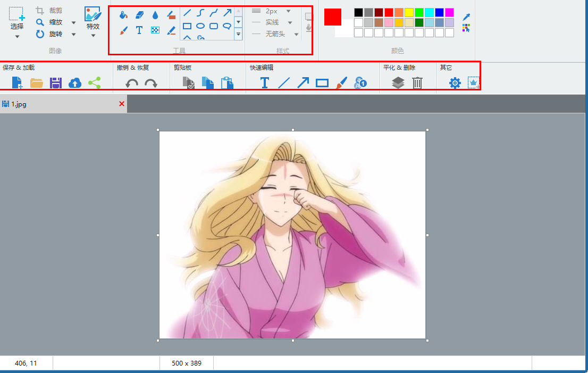Click the 旋转 rotate button

[49, 34]
